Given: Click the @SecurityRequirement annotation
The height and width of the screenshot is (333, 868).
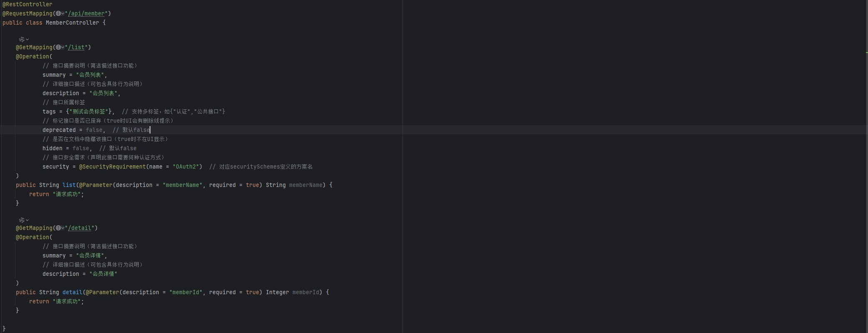Looking at the screenshot, I should (113, 166).
